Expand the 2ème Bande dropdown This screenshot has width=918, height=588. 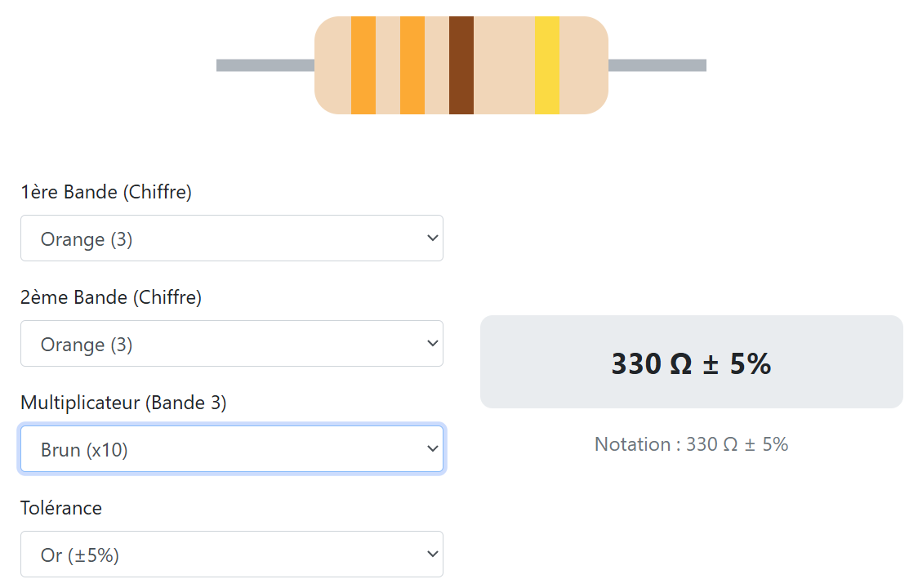click(232, 344)
